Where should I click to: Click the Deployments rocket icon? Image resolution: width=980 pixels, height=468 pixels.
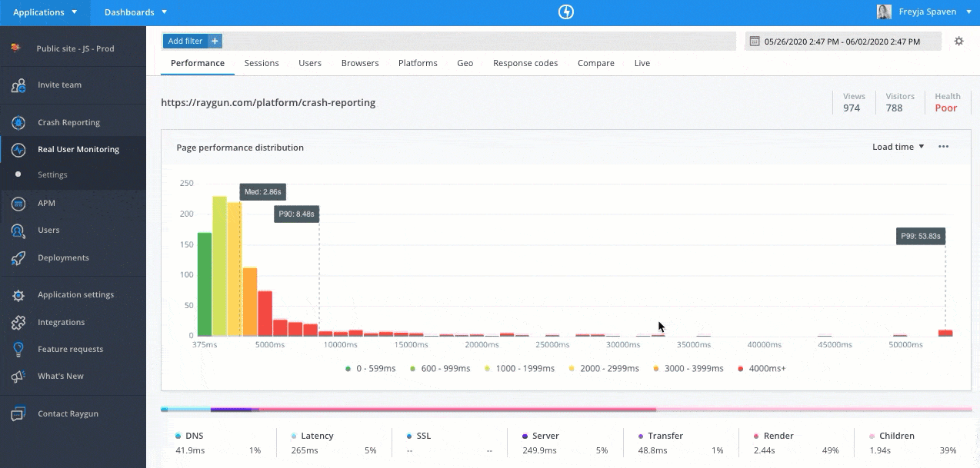pos(18,258)
